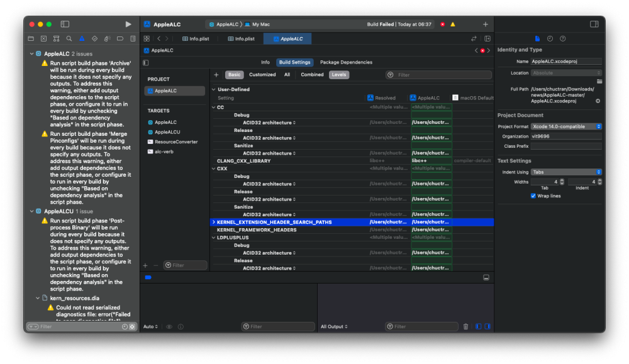Open the Info tab
This screenshot has width=629, height=364.
[x=265, y=62]
